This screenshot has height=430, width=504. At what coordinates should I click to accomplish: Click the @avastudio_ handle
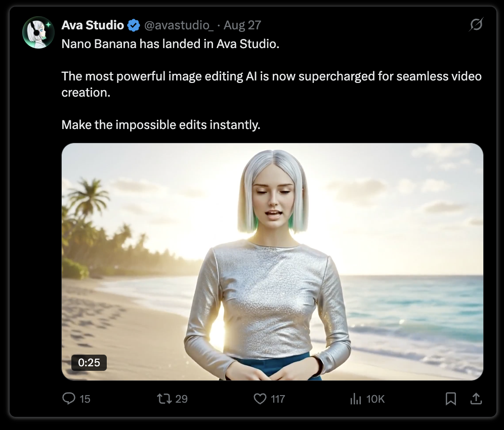pos(179,25)
